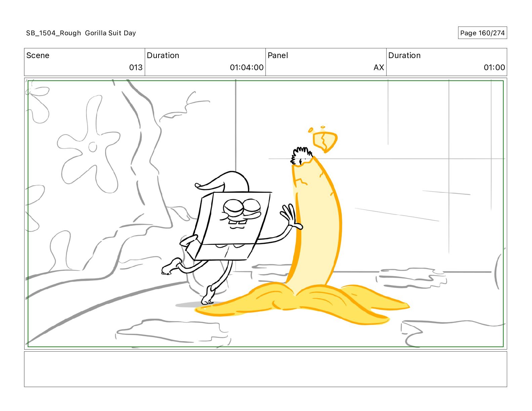Click the title text 'SB_1504_Rough Gorilla Suit Day'
Image resolution: width=532 pixels, height=411 pixels.
coord(81,33)
